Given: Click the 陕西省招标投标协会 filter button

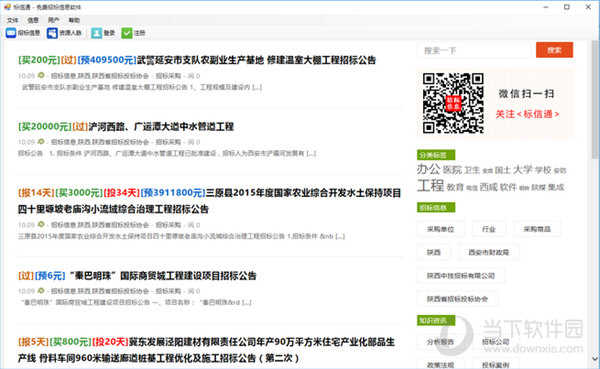Looking at the screenshot, I should point(458,299).
